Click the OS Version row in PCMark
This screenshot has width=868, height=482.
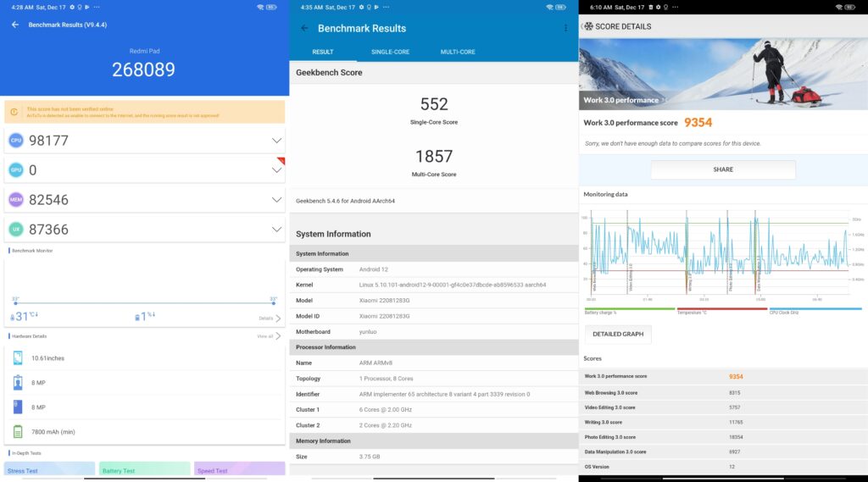coord(723,467)
